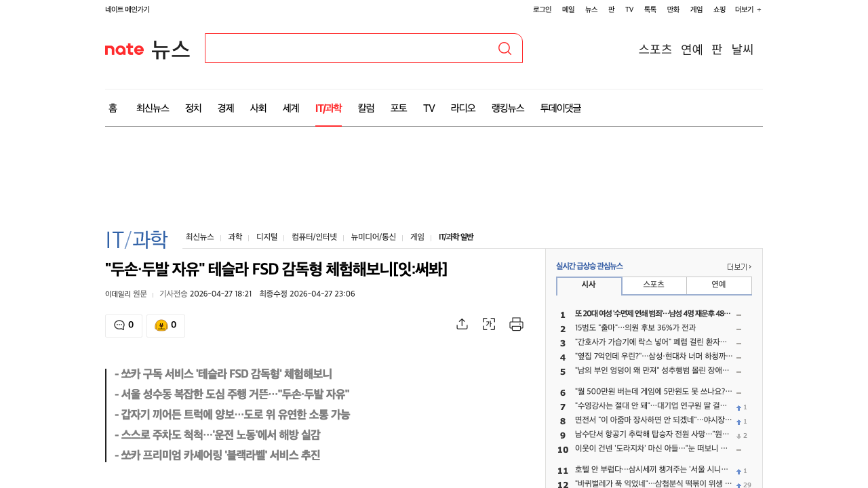Click the emoji reaction button

click(x=165, y=325)
